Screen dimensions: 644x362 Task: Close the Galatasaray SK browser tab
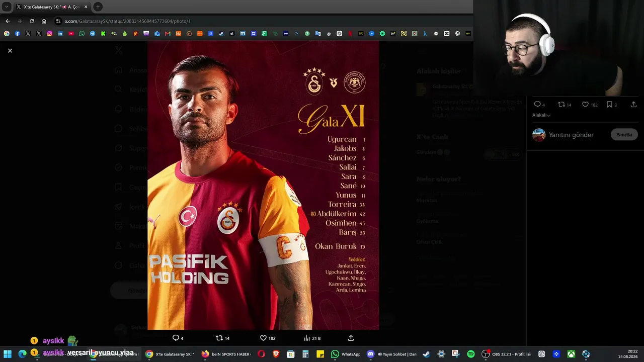point(86,7)
